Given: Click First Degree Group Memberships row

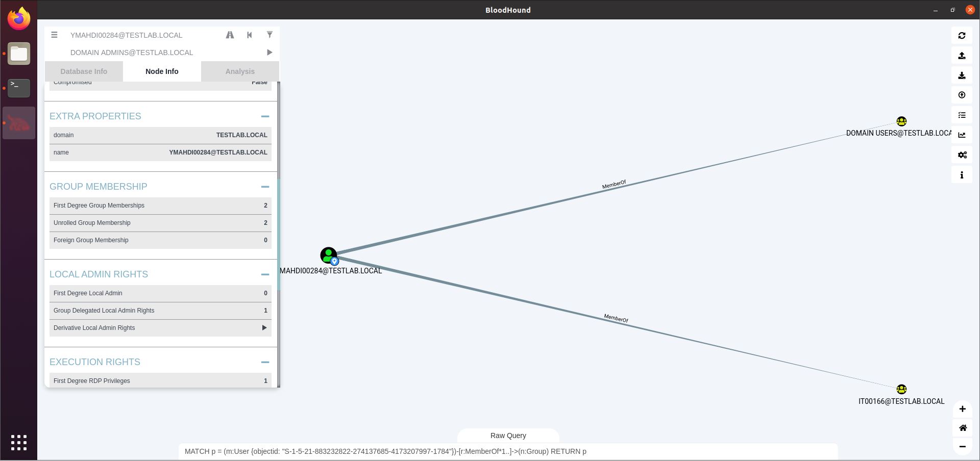Looking at the screenshot, I should pyautogui.click(x=160, y=206).
